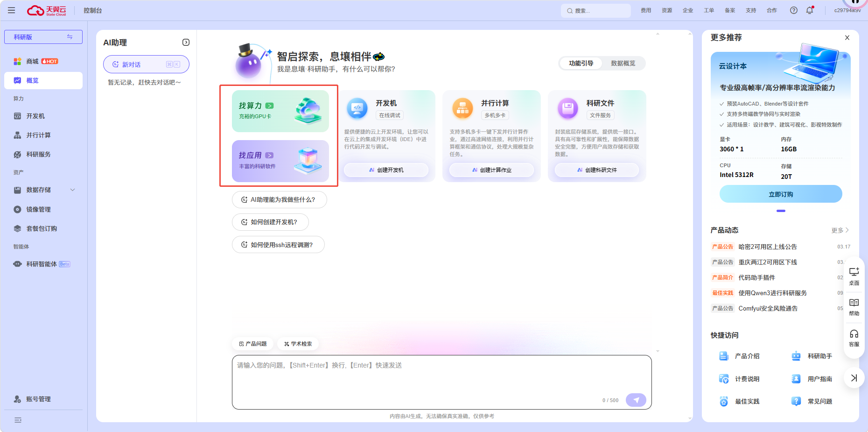The image size is (868, 432).
Task: Click 立即订购 to order the 云设计本
Action: tap(781, 193)
